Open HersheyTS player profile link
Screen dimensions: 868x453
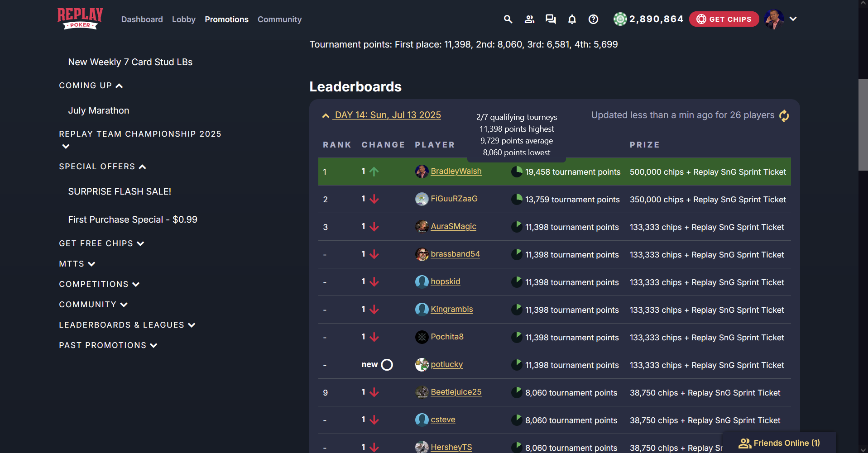451,447
